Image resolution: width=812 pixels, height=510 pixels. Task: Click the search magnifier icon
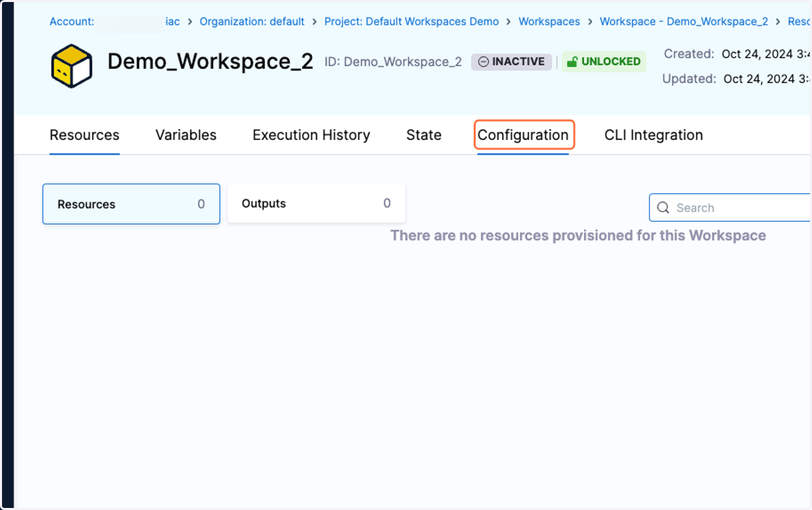tap(663, 208)
